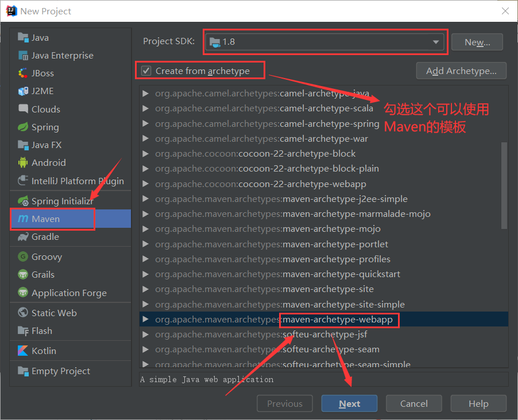518x420 pixels.
Task: Select the Android robot icon
Action: (23, 163)
